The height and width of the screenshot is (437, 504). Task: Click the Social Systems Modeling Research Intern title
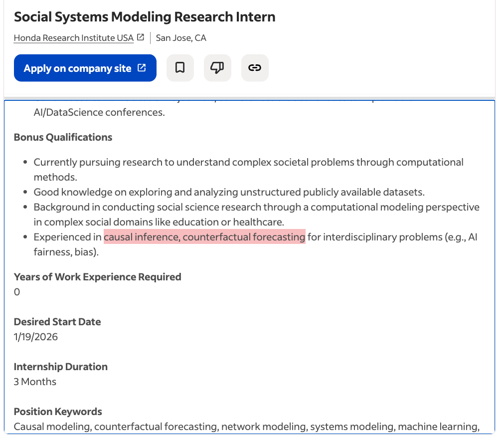pos(145,17)
